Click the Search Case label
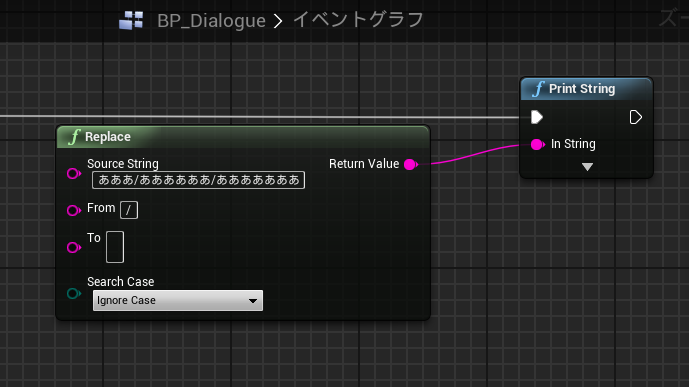This screenshot has height=387, width=689. tap(120, 282)
